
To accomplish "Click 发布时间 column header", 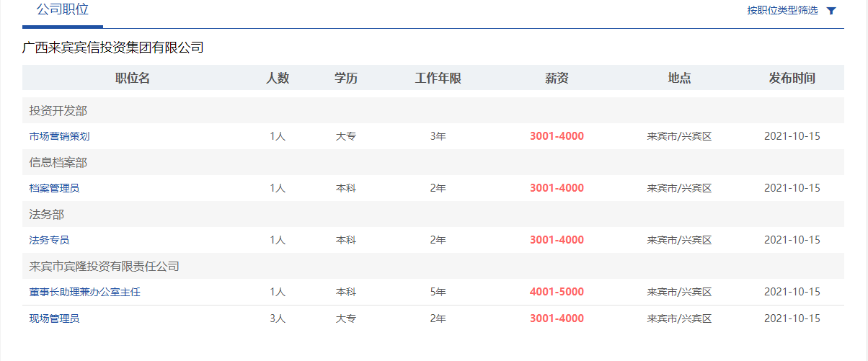I will point(792,79).
